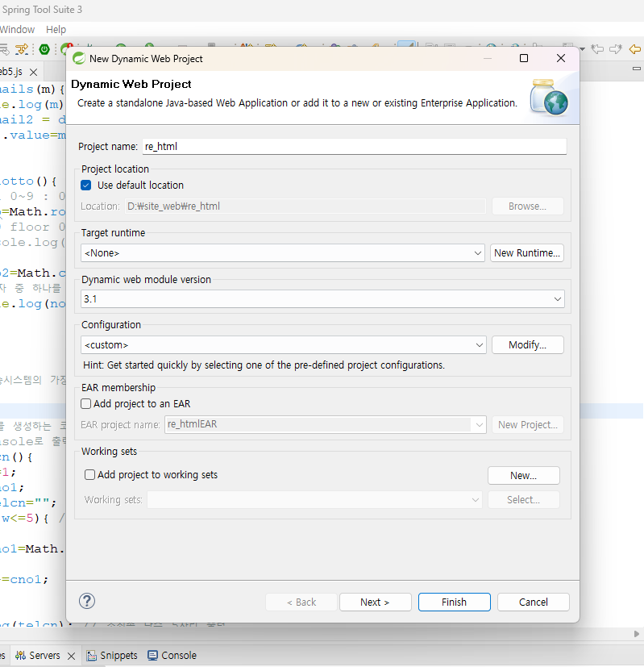Expand the Configuration combo box
This screenshot has height=667, width=644.
[479, 345]
